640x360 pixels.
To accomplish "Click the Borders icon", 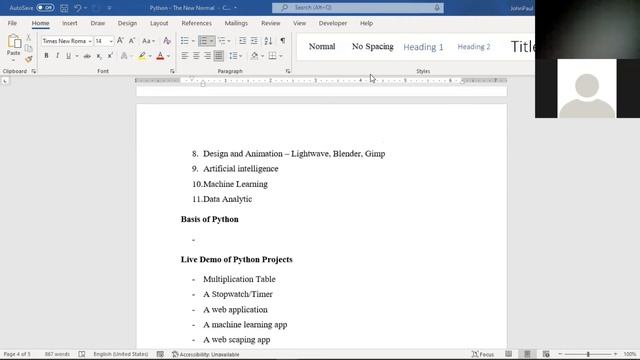I will (272, 56).
